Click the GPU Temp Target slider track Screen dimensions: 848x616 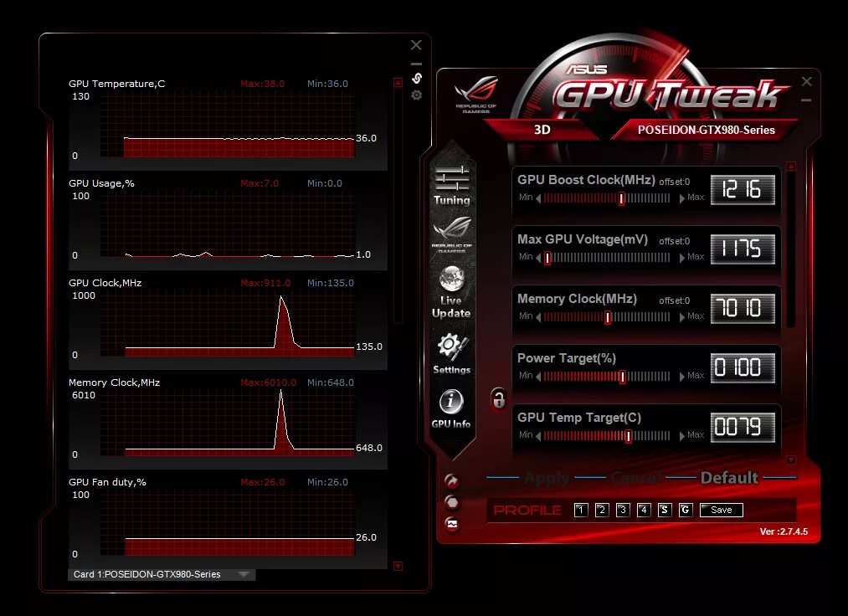[607, 436]
